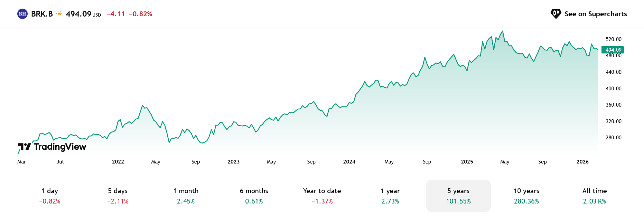Click the 494.09 current price label on axis
The width and height of the screenshot is (644, 218).
tap(613, 50)
